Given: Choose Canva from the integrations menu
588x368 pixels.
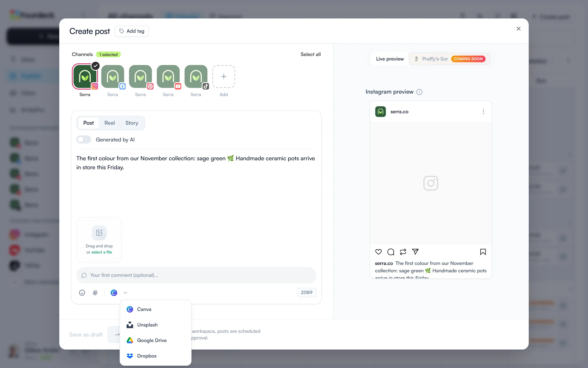Looking at the screenshot, I should (x=156, y=309).
